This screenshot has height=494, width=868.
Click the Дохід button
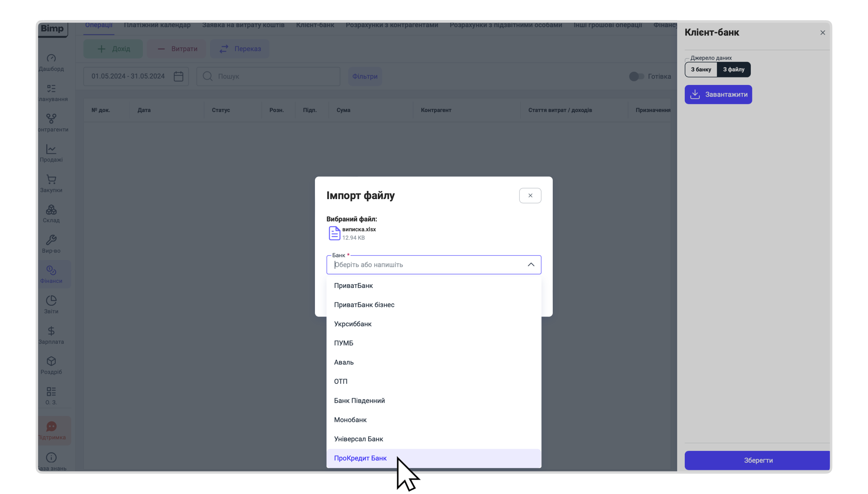113,49
